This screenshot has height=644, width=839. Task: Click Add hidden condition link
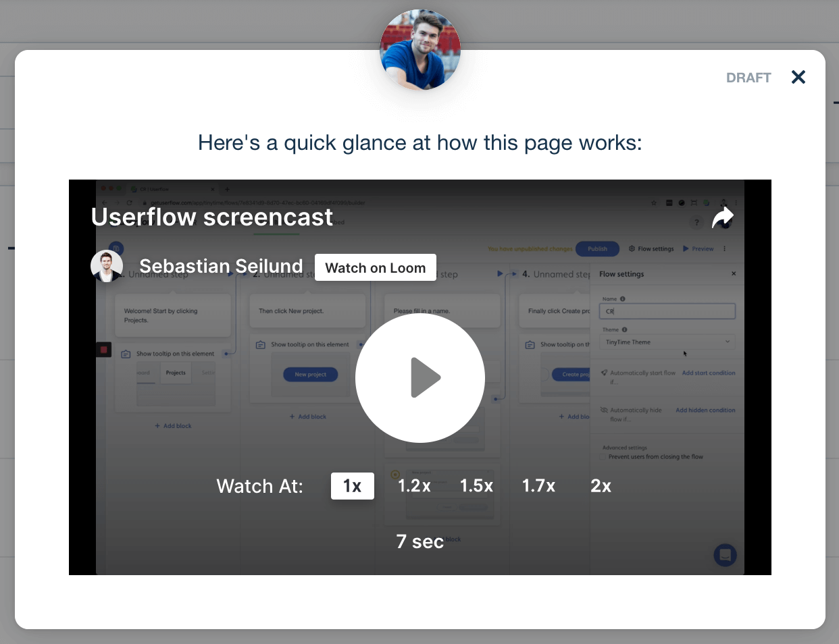705,410
